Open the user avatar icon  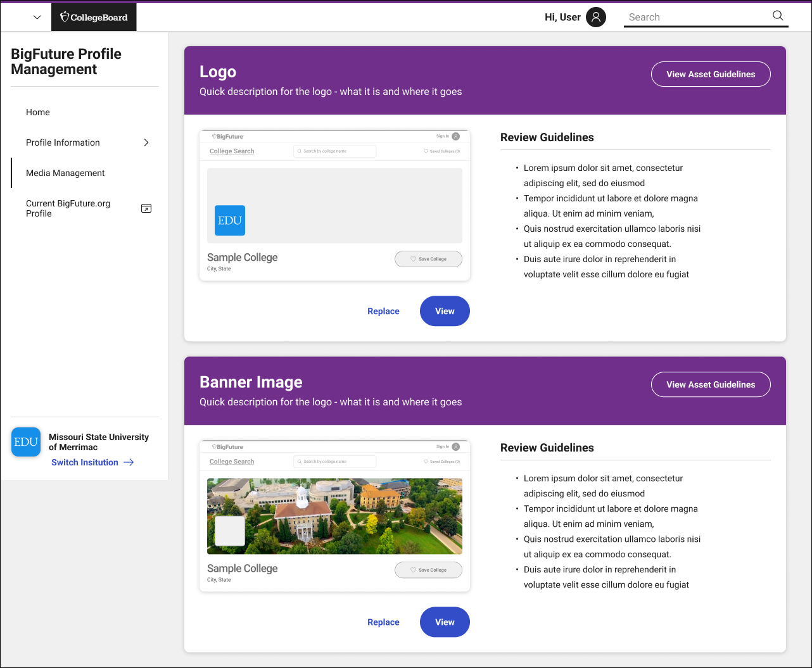[596, 17]
